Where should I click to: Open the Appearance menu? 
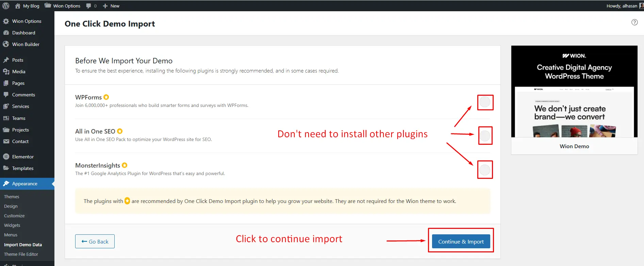pos(27,184)
